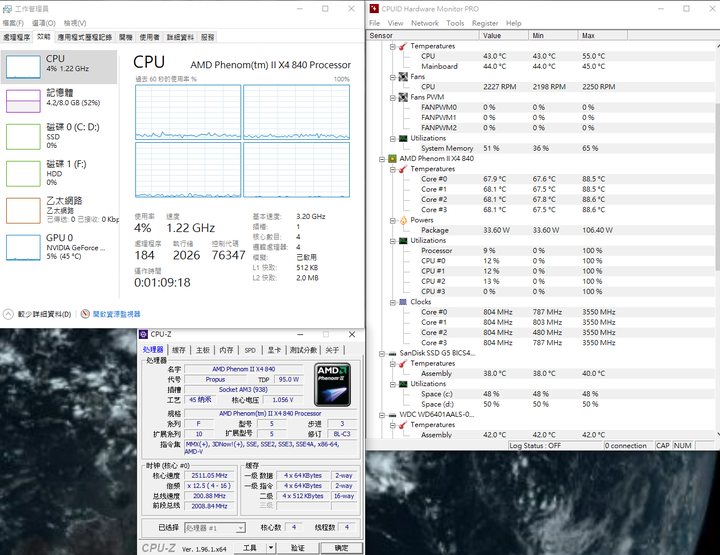
Task: Collapse the AMD Phenom II X4 840 node
Action: tap(382, 159)
